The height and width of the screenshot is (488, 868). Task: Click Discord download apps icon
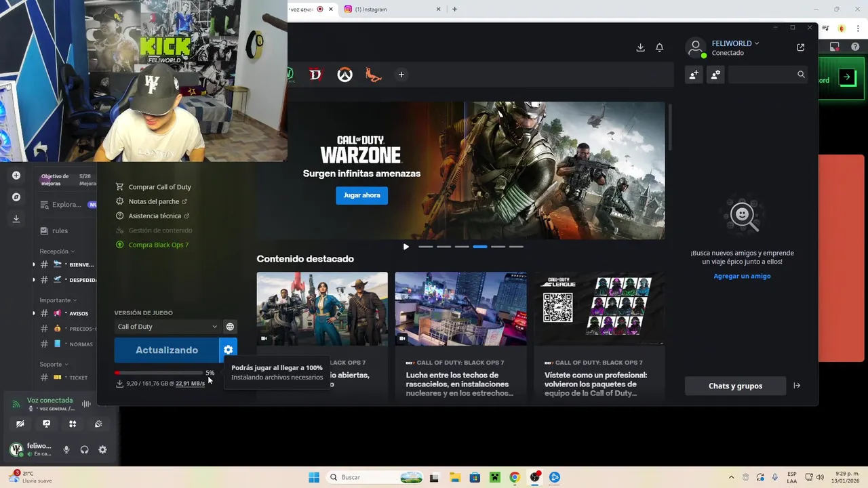tap(16, 219)
